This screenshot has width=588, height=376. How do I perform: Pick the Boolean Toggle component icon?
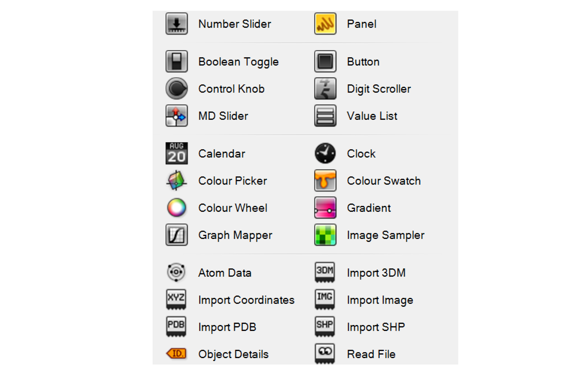point(177,61)
